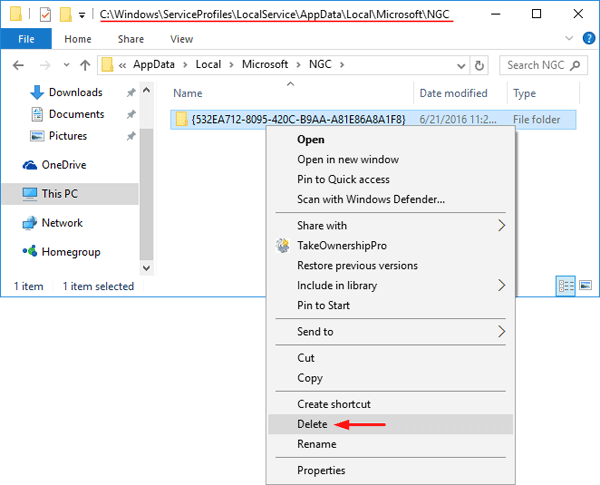
Task: Switch to details view in status bar
Action: tap(565, 286)
